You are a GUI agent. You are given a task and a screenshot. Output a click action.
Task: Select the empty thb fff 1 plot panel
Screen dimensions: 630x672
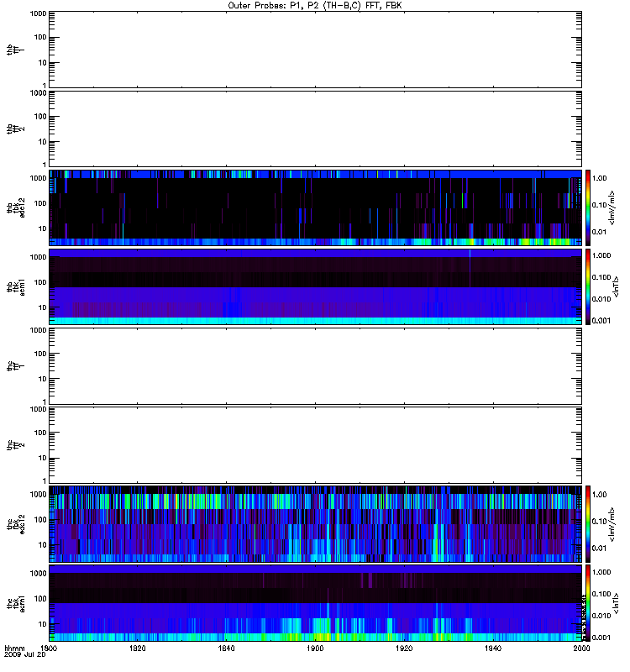point(316,50)
